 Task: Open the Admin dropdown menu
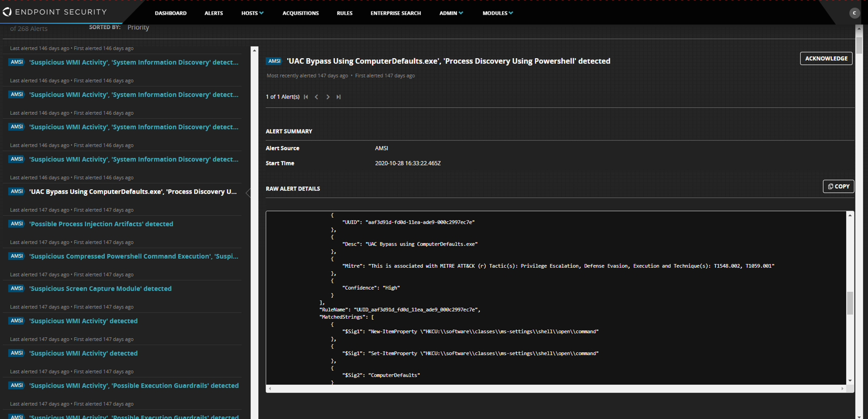pos(451,13)
